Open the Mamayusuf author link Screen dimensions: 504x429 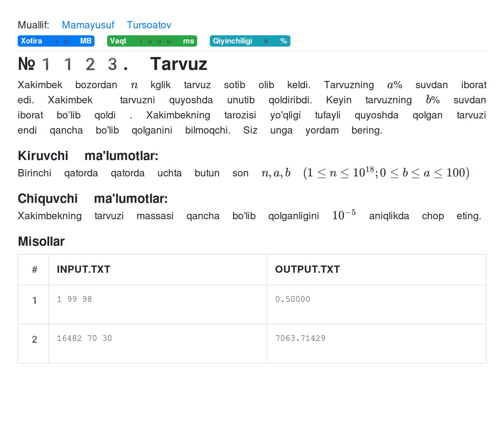pyautogui.click(x=88, y=25)
